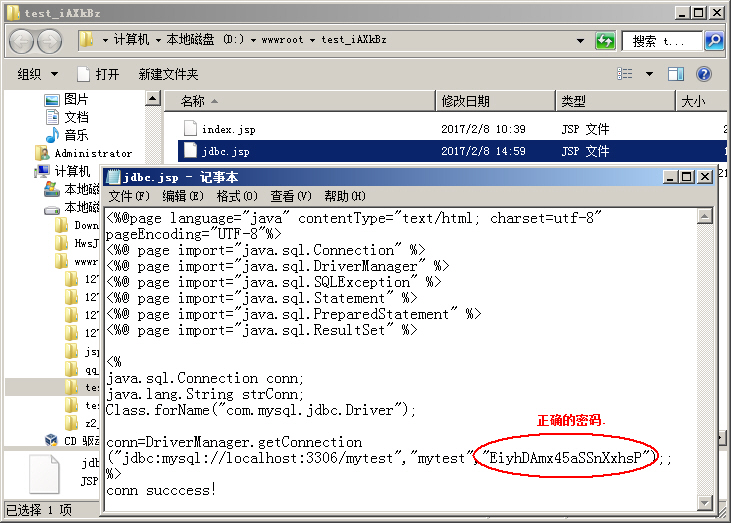
Task: Click the green refresh button beside address bar
Action: 605,41
